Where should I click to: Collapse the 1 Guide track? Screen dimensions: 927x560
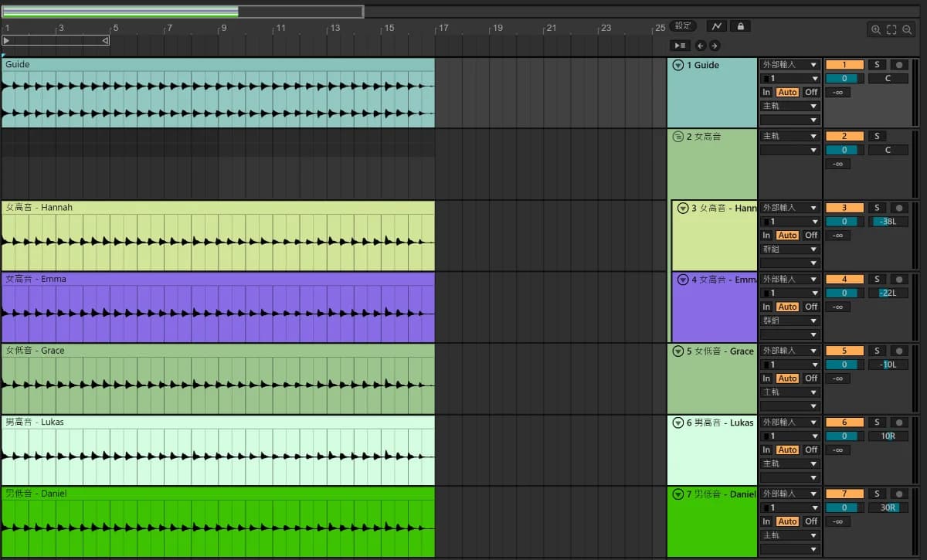point(678,66)
